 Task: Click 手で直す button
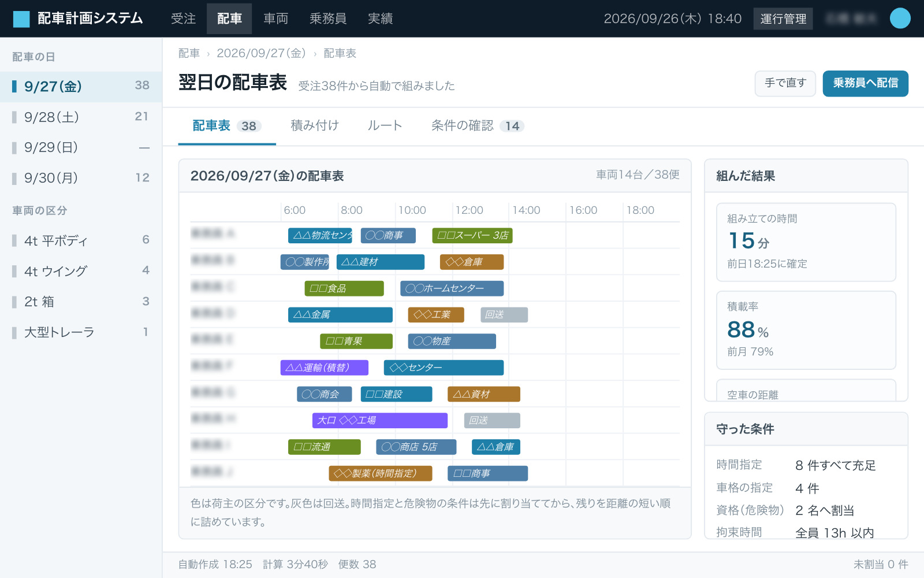[785, 83]
